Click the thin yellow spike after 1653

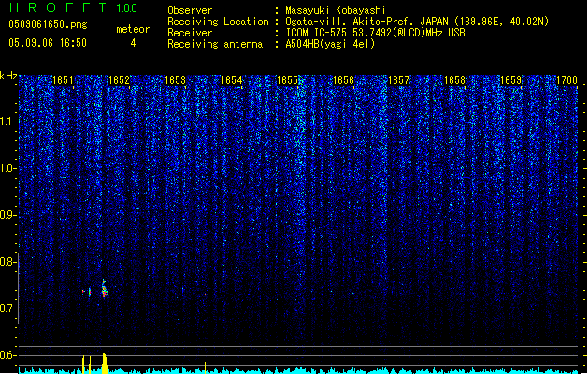pos(205,367)
